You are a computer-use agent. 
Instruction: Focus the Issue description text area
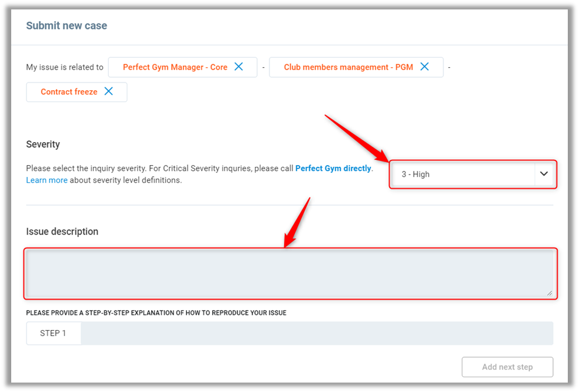click(x=289, y=273)
